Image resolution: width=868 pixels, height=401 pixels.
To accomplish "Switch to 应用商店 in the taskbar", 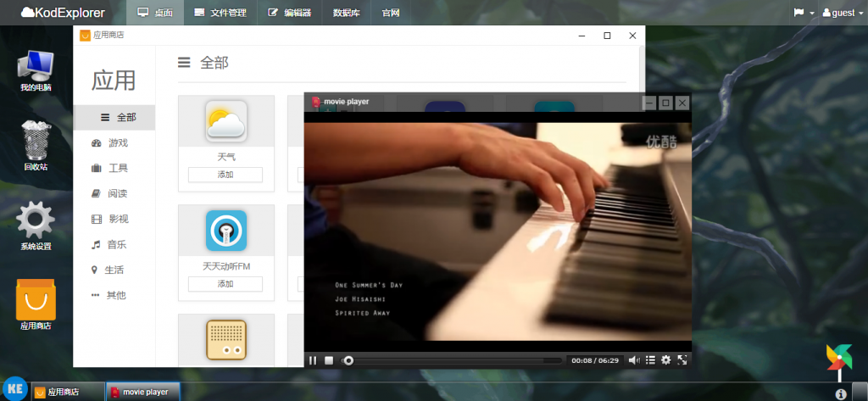I will [x=68, y=392].
